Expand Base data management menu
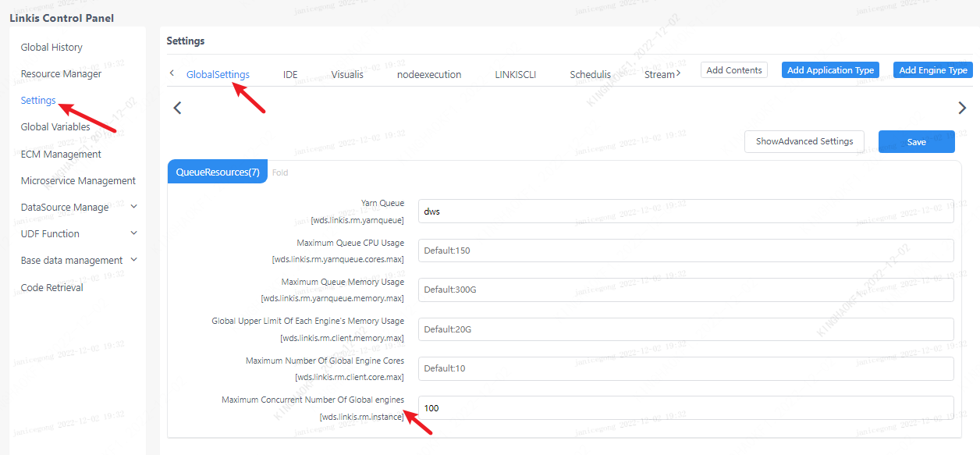The width and height of the screenshot is (980, 455). [133, 260]
